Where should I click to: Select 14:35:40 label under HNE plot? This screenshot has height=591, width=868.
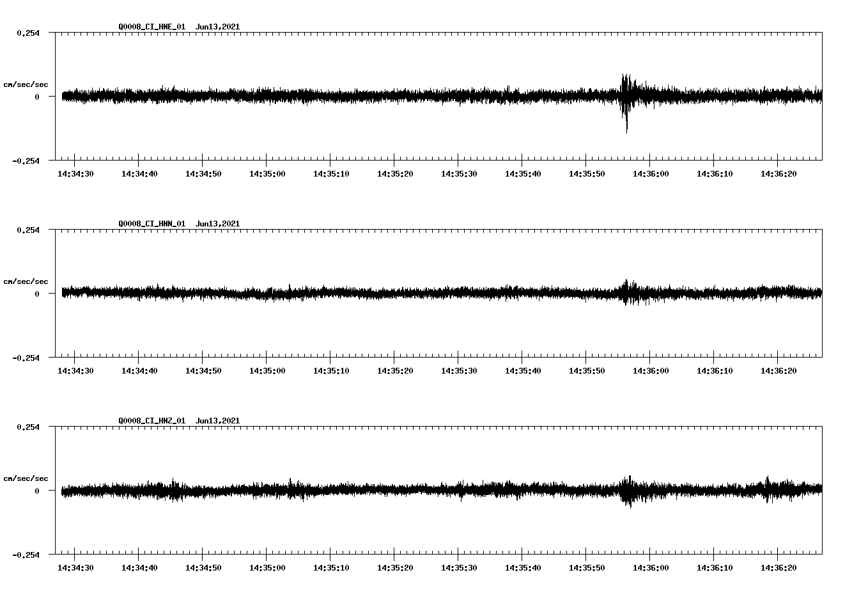522,174
